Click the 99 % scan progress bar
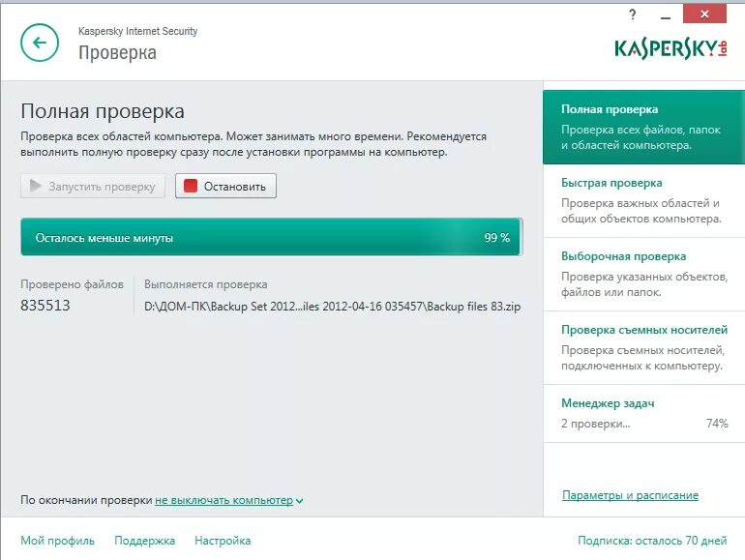This screenshot has width=745, height=560. point(272,237)
